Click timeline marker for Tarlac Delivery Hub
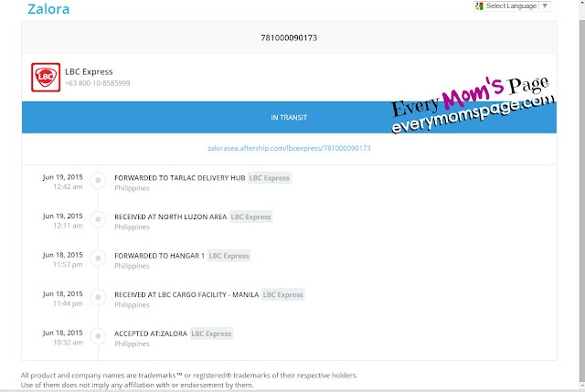Screen dimensions: 585x392 98,181
